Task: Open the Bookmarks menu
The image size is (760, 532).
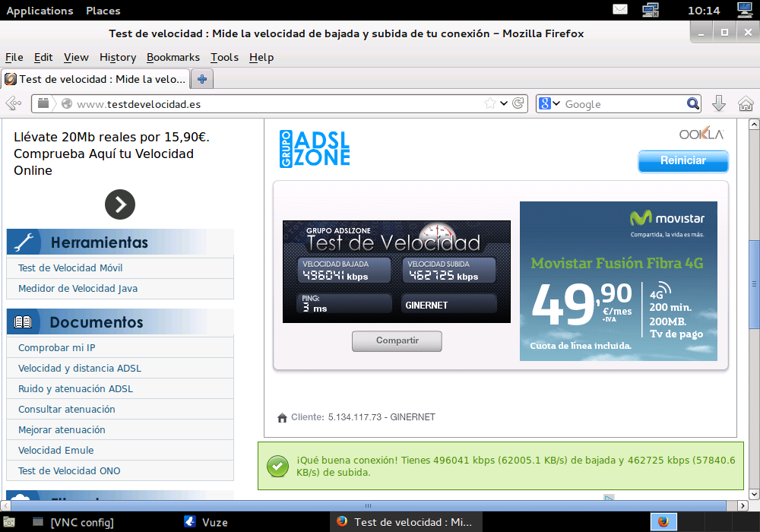Action: pos(173,57)
